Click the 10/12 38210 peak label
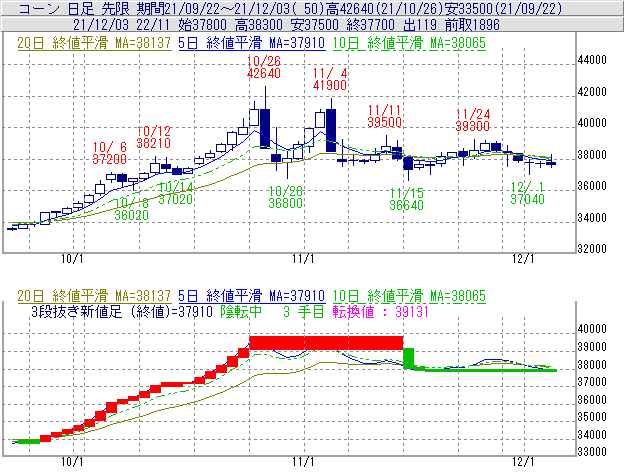The width and height of the screenshot is (624, 475). pyautogui.click(x=154, y=137)
